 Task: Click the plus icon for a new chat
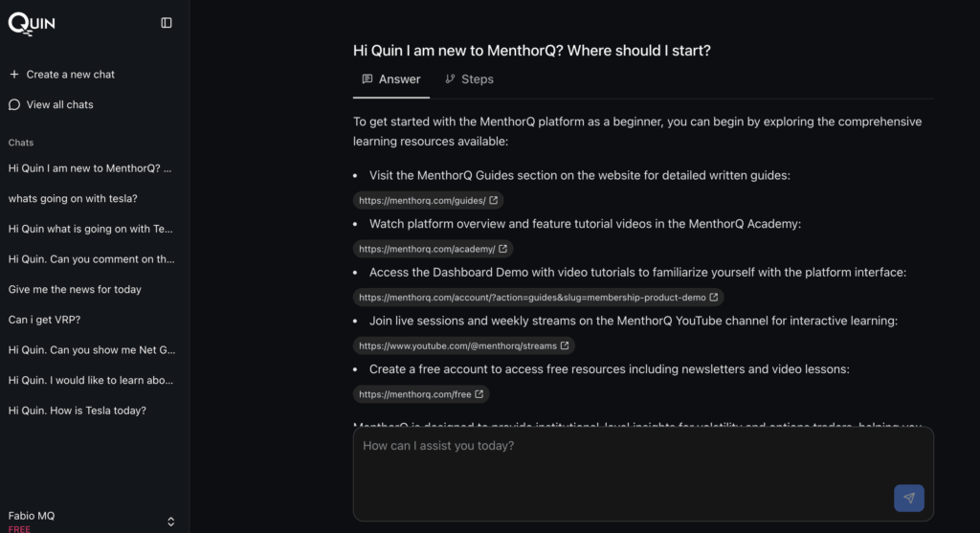coord(14,75)
